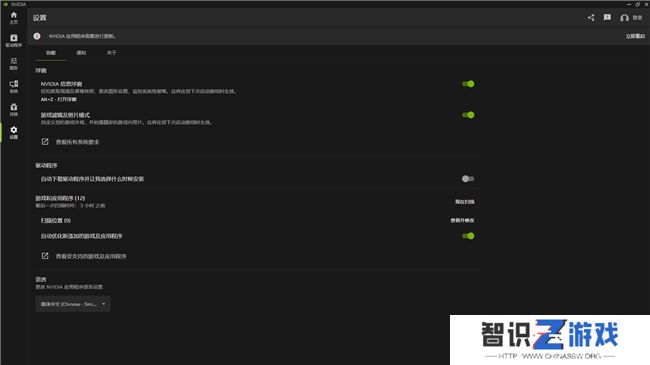Screen dimensions: 650x365
Task: Click the scan now button
Action: pyautogui.click(x=464, y=202)
